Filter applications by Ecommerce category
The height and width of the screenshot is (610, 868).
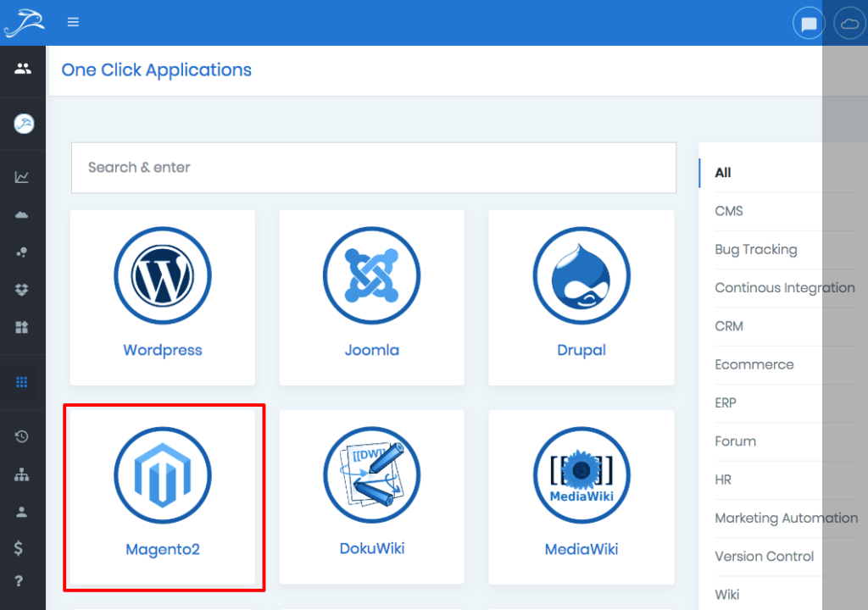pyautogui.click(x=754, y=364)
